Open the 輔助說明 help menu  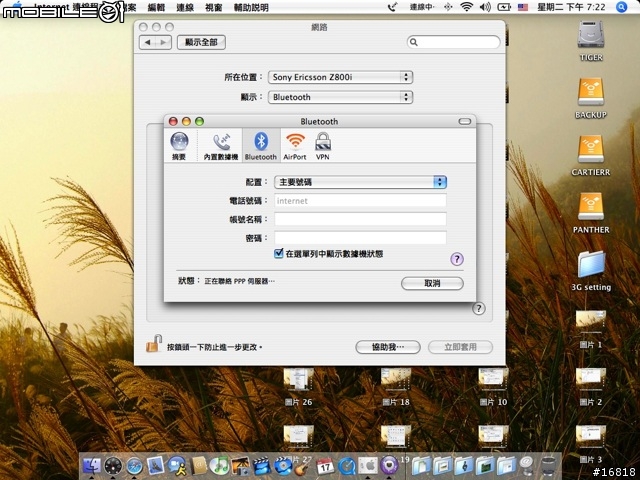tap(251, 7)
